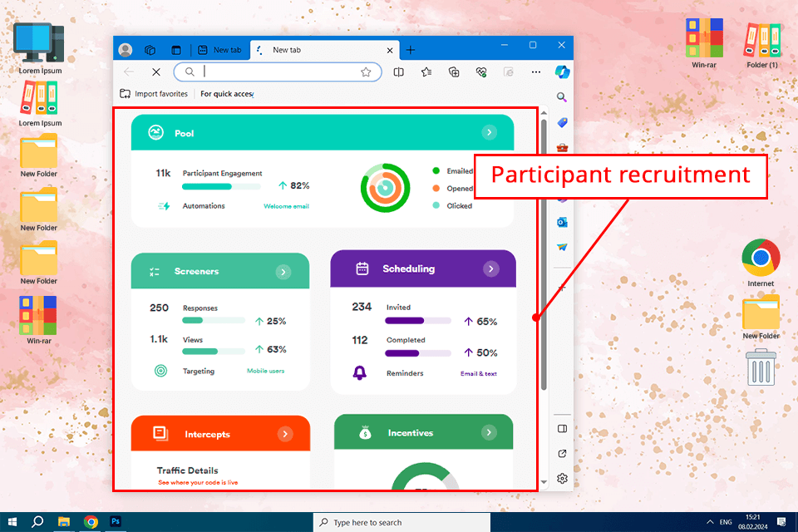
Task: Select the active second New tab
Action: click(x=325, y=50)
